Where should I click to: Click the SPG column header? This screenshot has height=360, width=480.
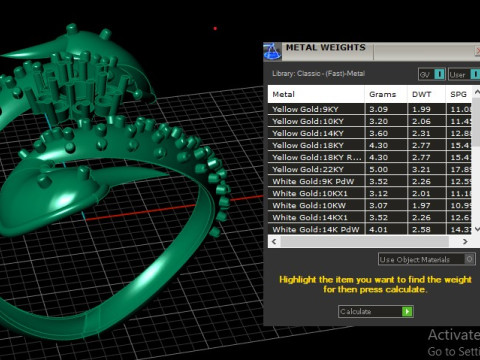click(x=459, y=94)
